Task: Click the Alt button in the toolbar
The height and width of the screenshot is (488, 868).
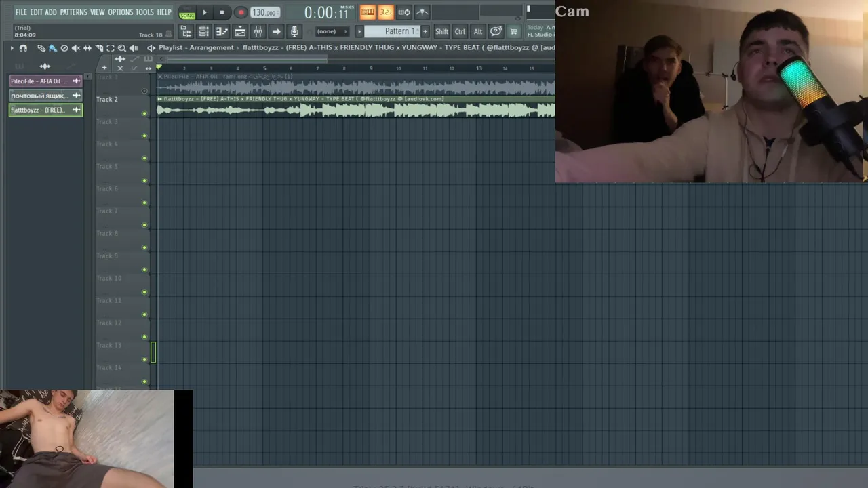Action: click(x=478, y=31)
